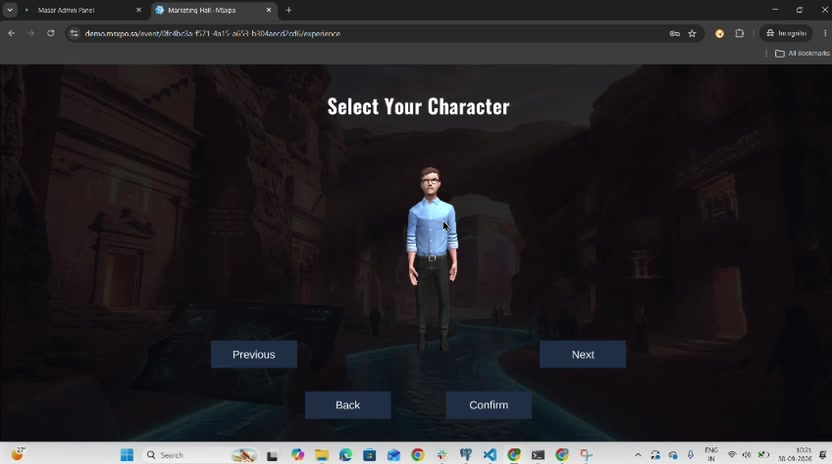Open File Explorer from taskbar
The image size is (832, 464).
pos(322,455)
